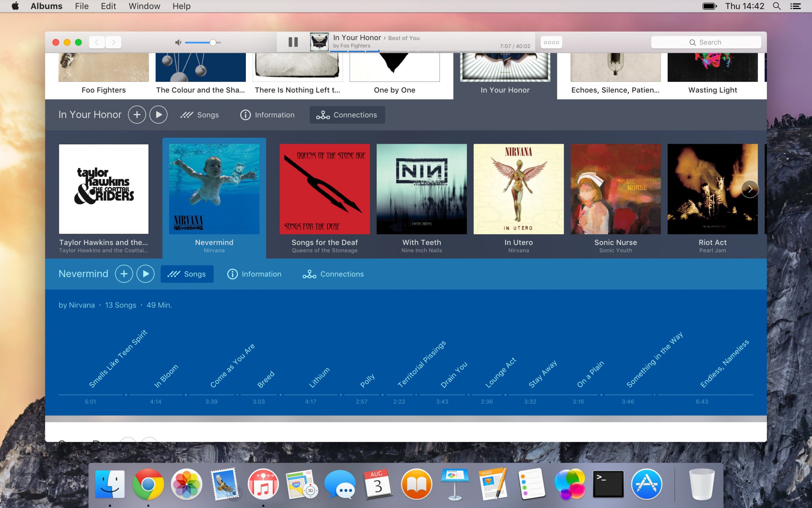This screenshot has width=812, height=508.
Task: Open Songs tab for In Your Honor
Action: click(x=199, y=115)
